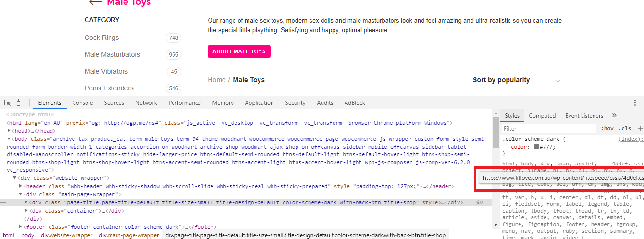This screenshot has width=644, height=239.
Task: Click the closing div tag line
Action: coord(33,219)
